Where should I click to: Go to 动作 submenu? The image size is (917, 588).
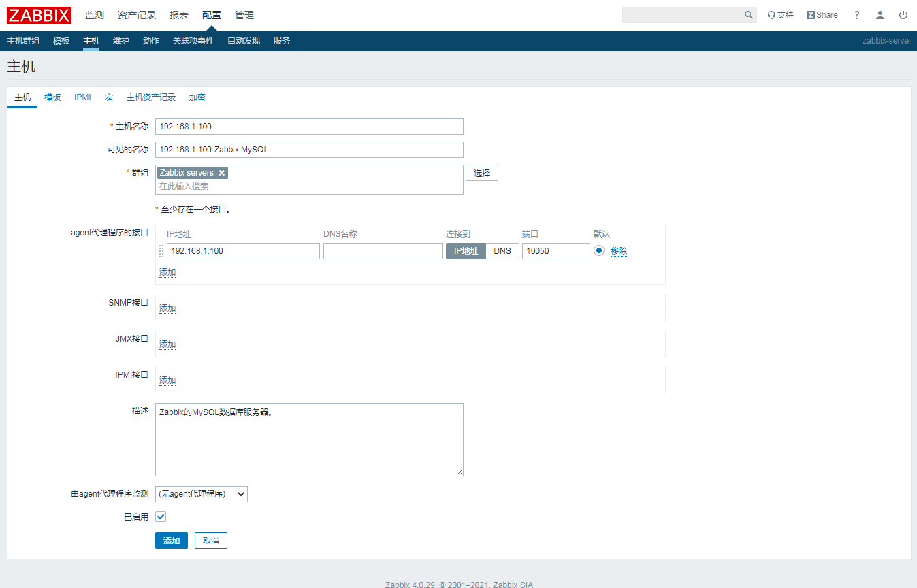(151, 41)
